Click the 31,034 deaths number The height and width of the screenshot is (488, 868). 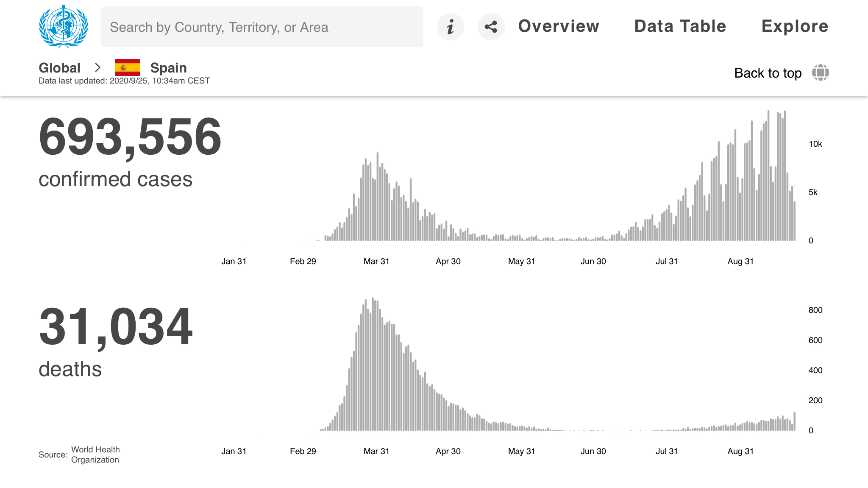(115, 327)
